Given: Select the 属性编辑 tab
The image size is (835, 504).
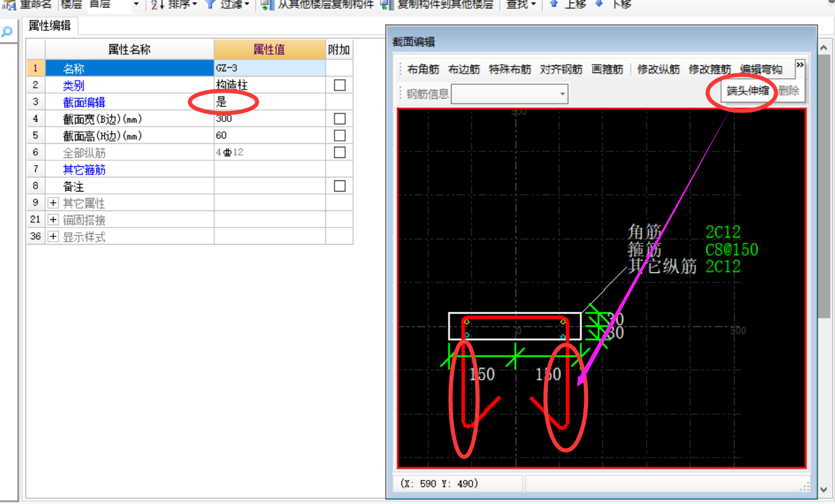Looking at the screenshot, I should [x=50, y=26].
